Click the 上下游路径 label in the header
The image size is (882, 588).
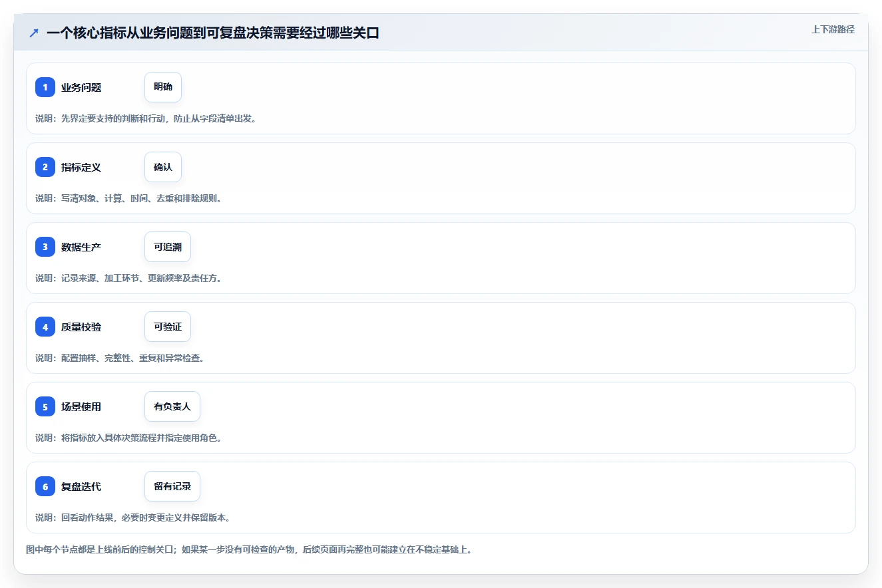click(x=833, y=29)
